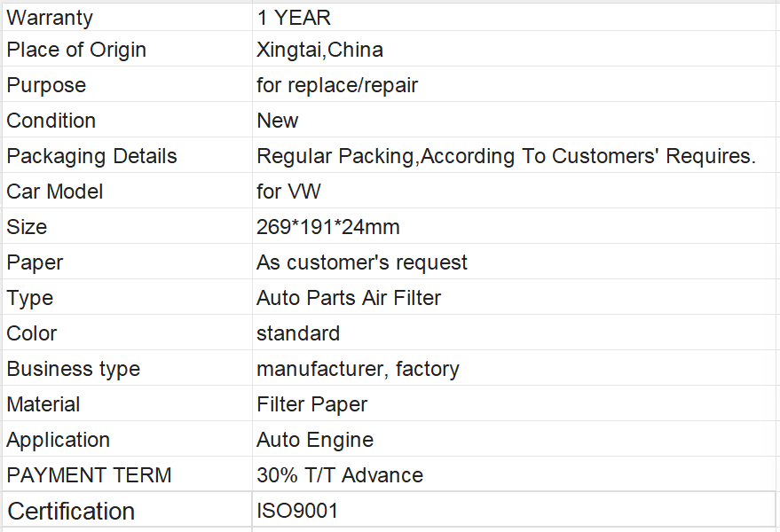Select the Filter Paper material value
Viewport: 780px width, 532px height.
311,404
